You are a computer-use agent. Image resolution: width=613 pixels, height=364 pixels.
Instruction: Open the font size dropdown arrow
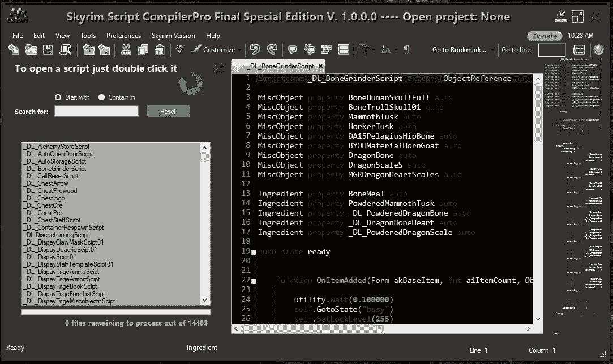[x=396, y=50]
